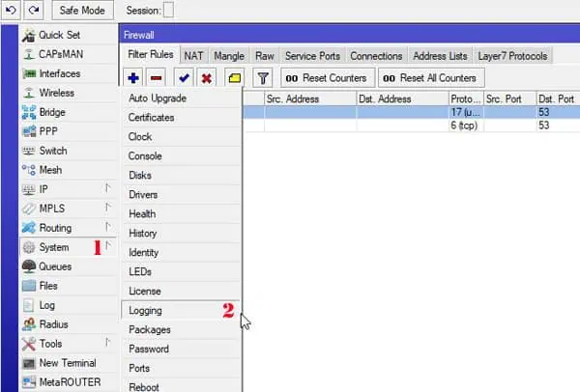580x392 pixels.
Task: Expand the Routing submenu
Action: 68,228
